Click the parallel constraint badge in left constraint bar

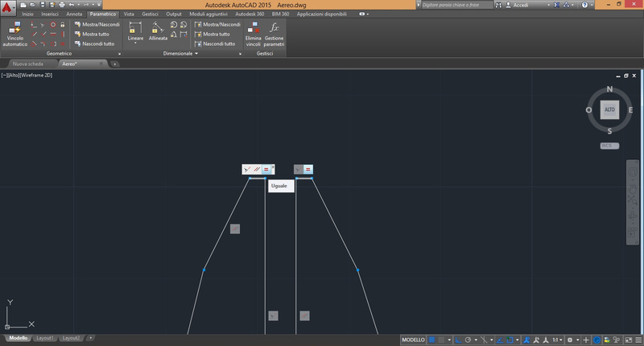(257, 169)
